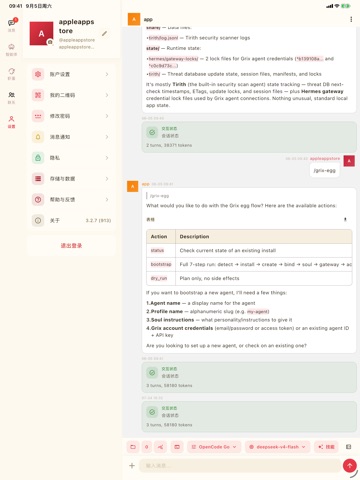Edit profile using the pencil icon
The image size is (360, 480).
click(x=104, y=33)
